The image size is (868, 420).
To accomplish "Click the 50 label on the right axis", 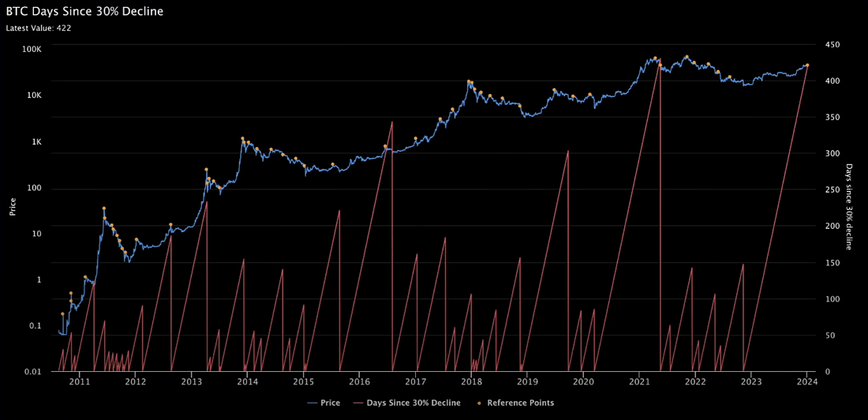I will [x=830, y=336].
